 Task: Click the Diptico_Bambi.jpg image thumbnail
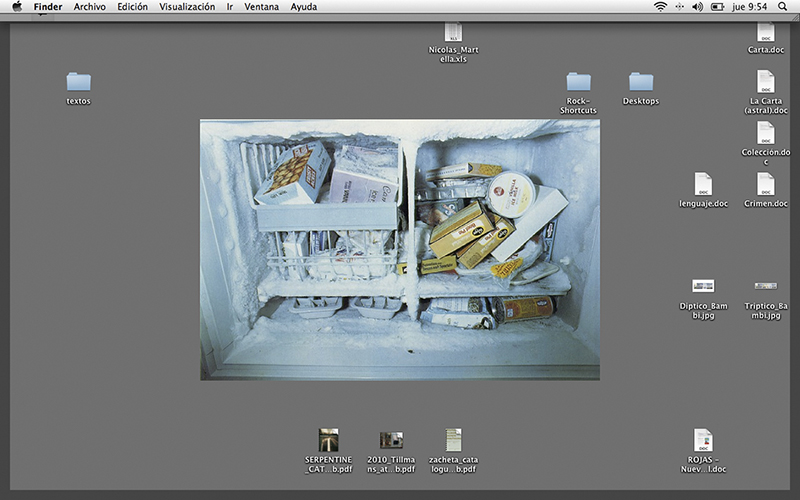pos(703,286)
